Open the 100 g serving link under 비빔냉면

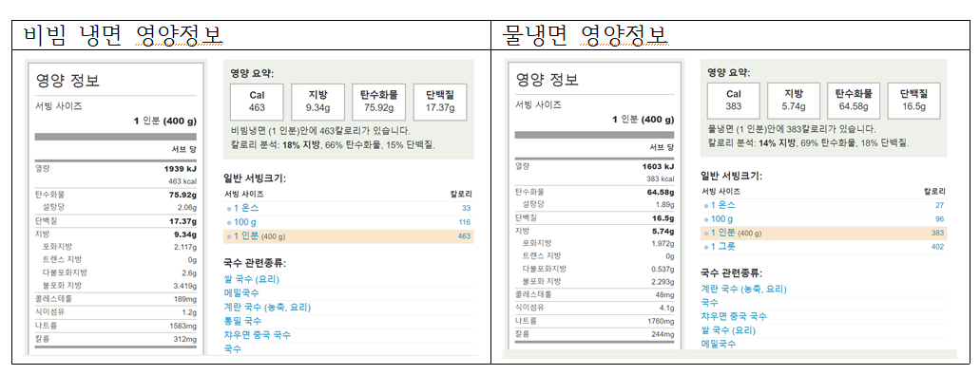245,222
